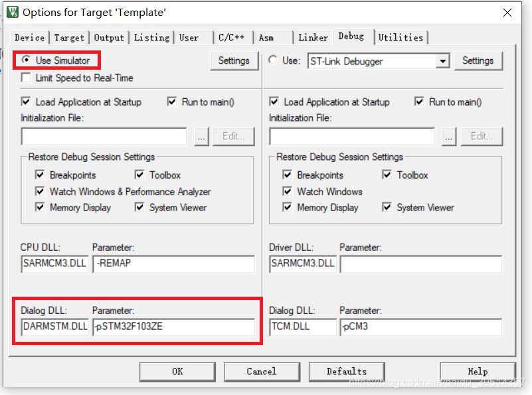Click the TCM.DLL dialog DLL field
Viewport: 532px width, 395px height.
303,327
